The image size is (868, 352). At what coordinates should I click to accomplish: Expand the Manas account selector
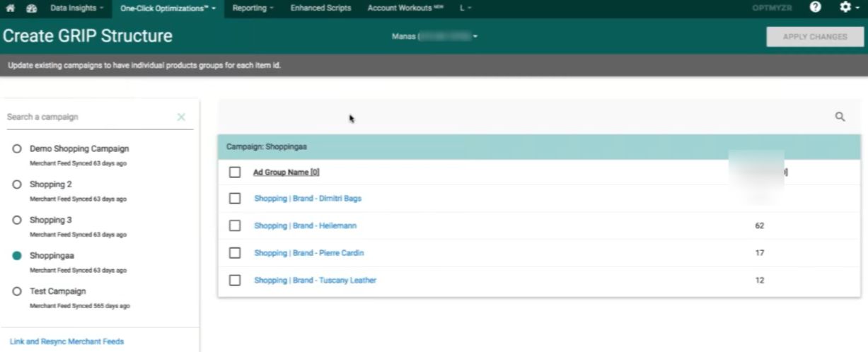click(435, 36)
